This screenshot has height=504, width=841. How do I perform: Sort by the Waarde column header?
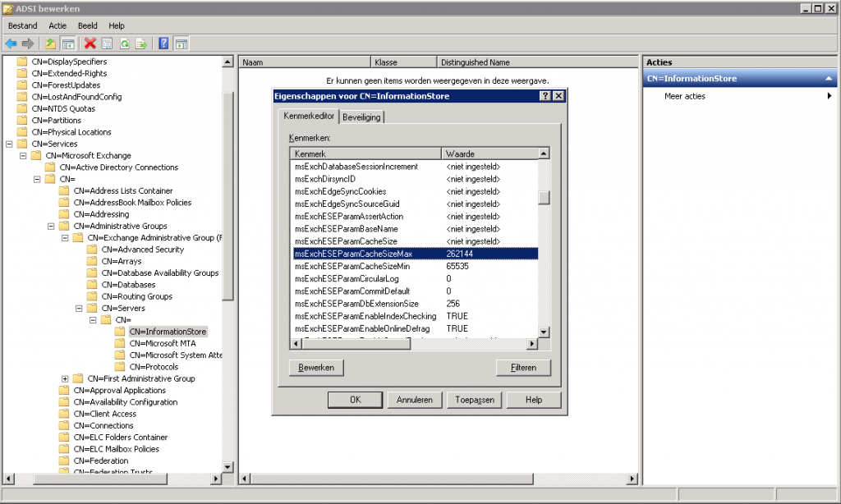(489, 153)
